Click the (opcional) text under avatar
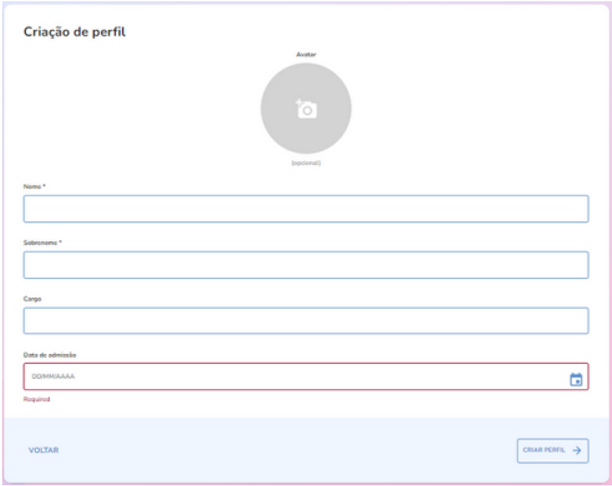This screenshot has width=612, height=486. point(306,162)
